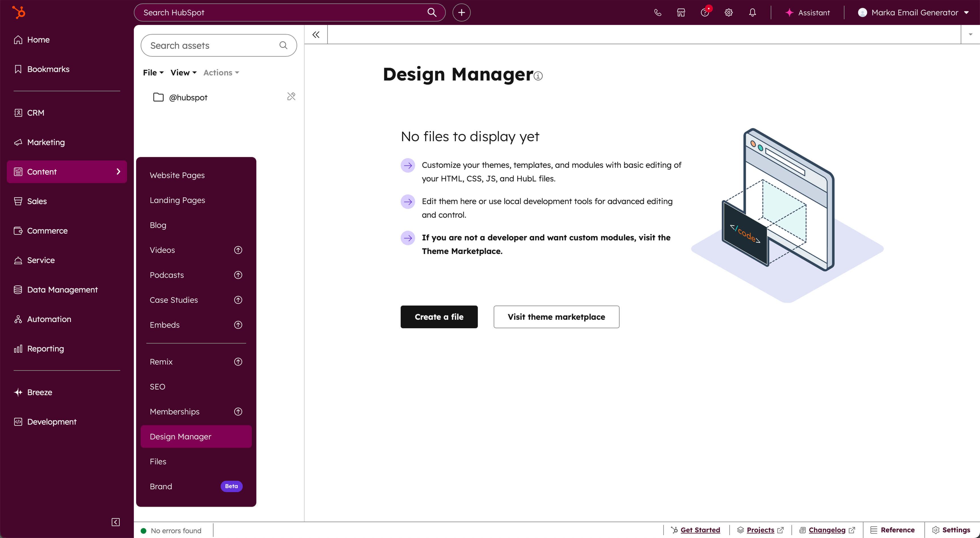Launch the Assistant sparkle feature
The width and height of the screenshot is (980, 538).
tap(807, 12)
